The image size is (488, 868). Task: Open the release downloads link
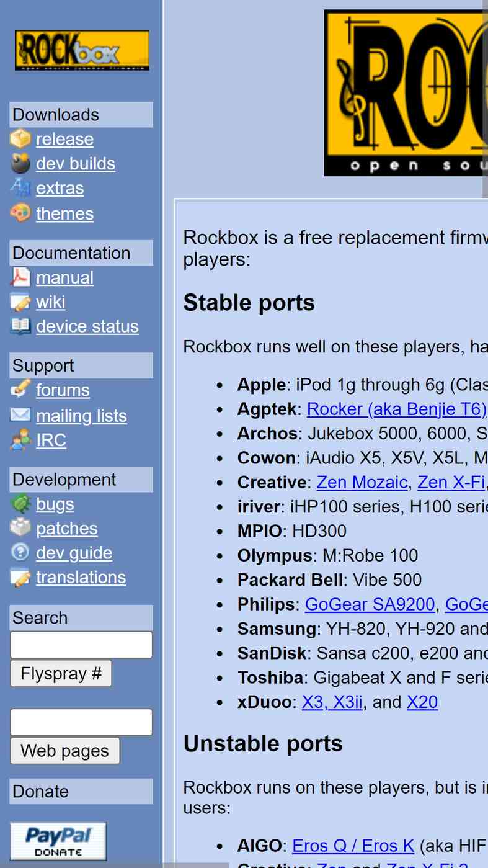pyautogui.click(x=64, y=139)
